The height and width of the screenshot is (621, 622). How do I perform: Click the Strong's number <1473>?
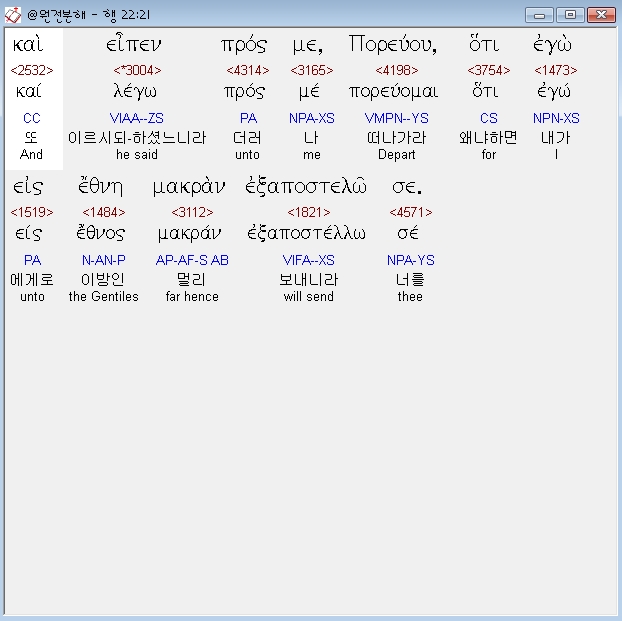pos(556,70)
